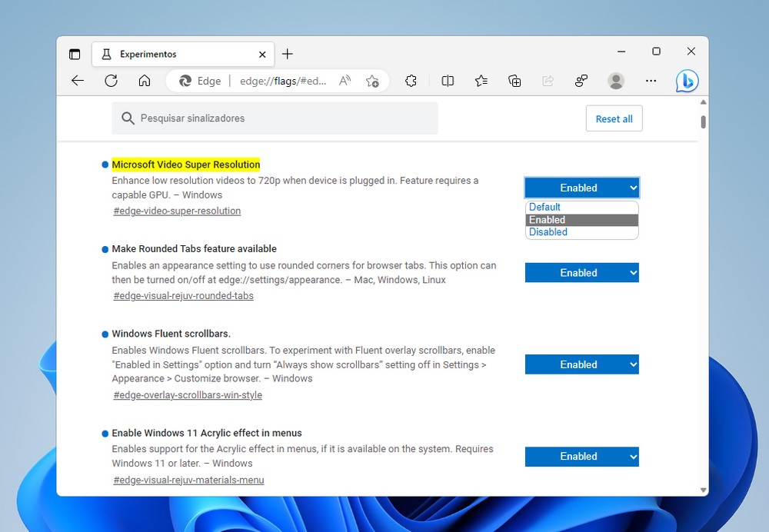The height and width of the screenshot is (532, 769).
Task: Open the Bing chat sidebar icon
Action: (687, 81)
